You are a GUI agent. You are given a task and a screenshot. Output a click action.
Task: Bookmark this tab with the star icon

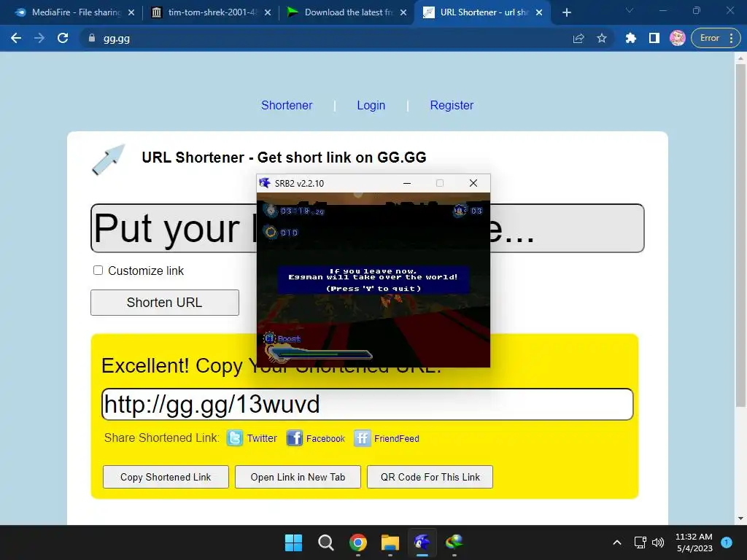pos(602,38)
